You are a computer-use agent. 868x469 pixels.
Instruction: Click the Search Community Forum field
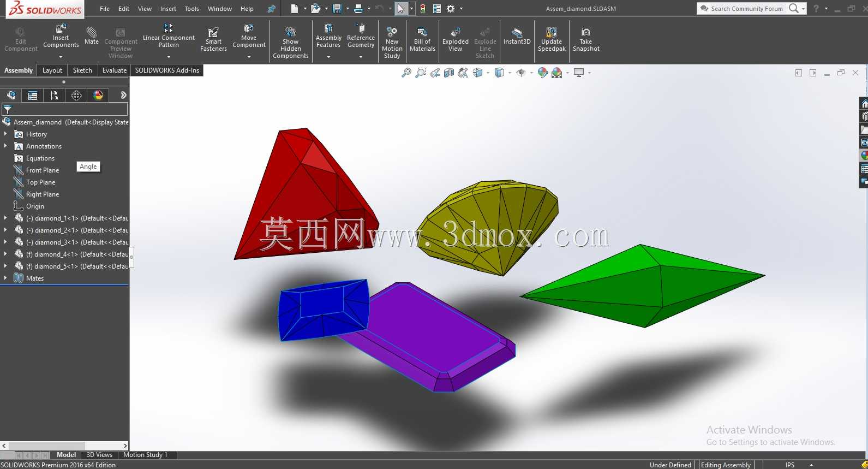point(747,9)
